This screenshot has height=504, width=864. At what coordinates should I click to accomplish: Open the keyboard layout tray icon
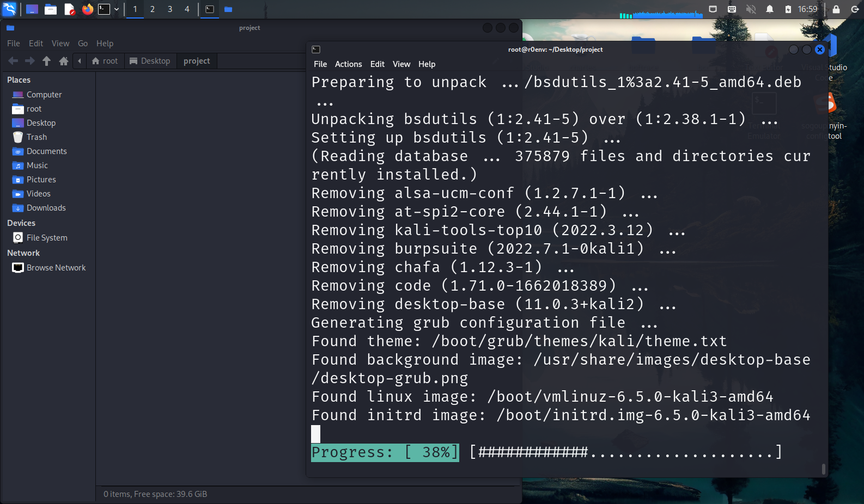[732, 9]
